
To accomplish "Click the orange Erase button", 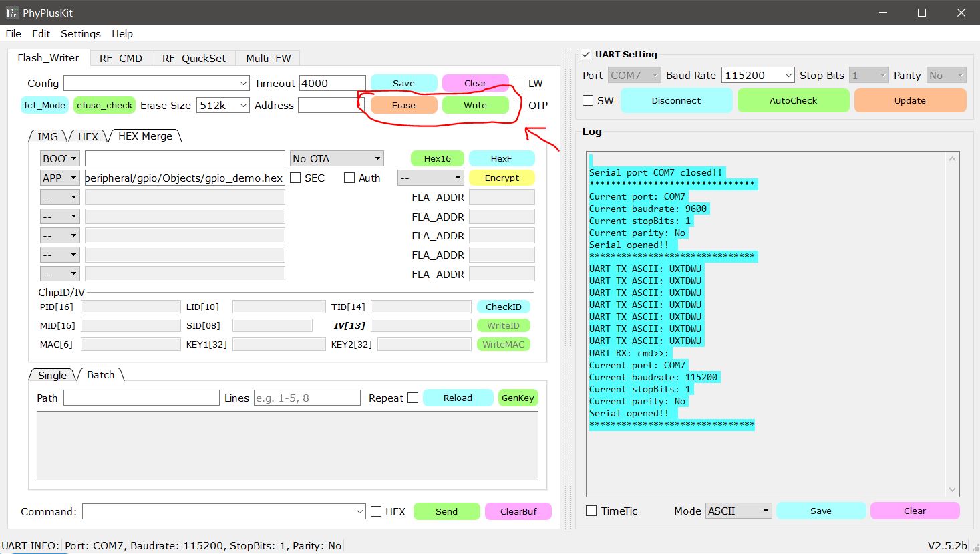I will [x=403, y=105].
